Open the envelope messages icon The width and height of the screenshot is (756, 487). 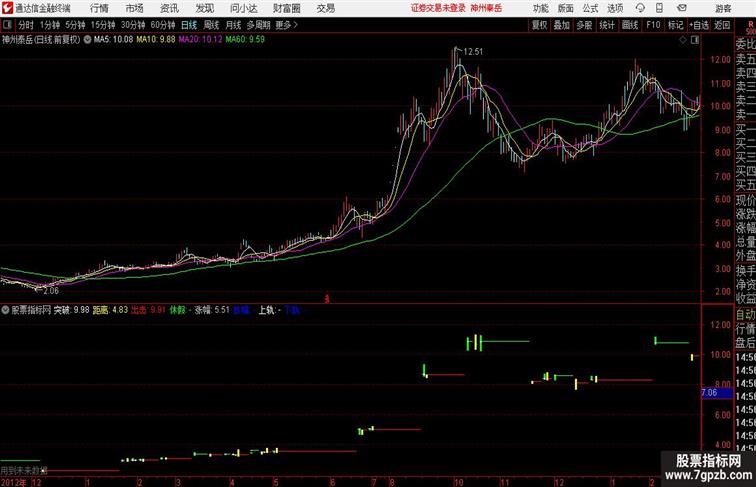pos(682,8)
